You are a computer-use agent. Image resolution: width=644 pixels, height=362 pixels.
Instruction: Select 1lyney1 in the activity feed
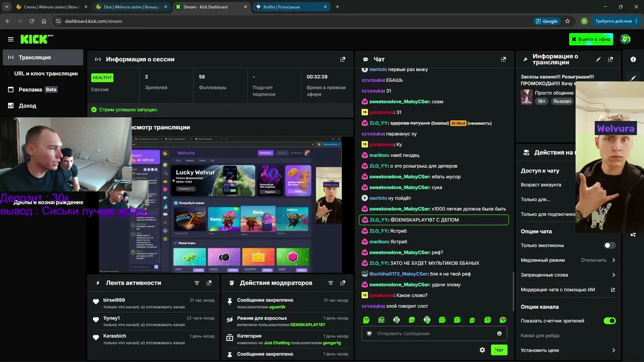pyautogui.click(x=112, y=318)
